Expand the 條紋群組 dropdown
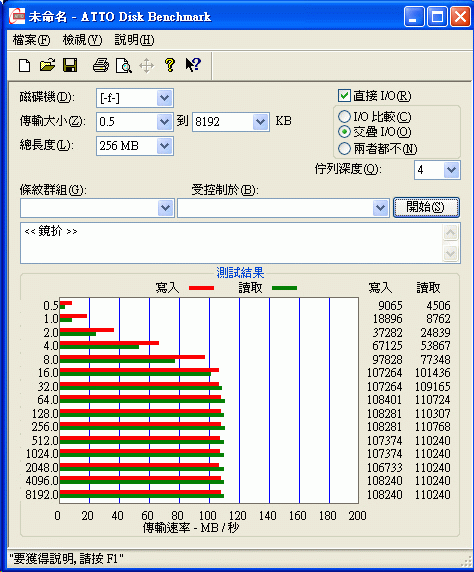The width and height of the screenshot is (474, 572). (x=166, y=208)
